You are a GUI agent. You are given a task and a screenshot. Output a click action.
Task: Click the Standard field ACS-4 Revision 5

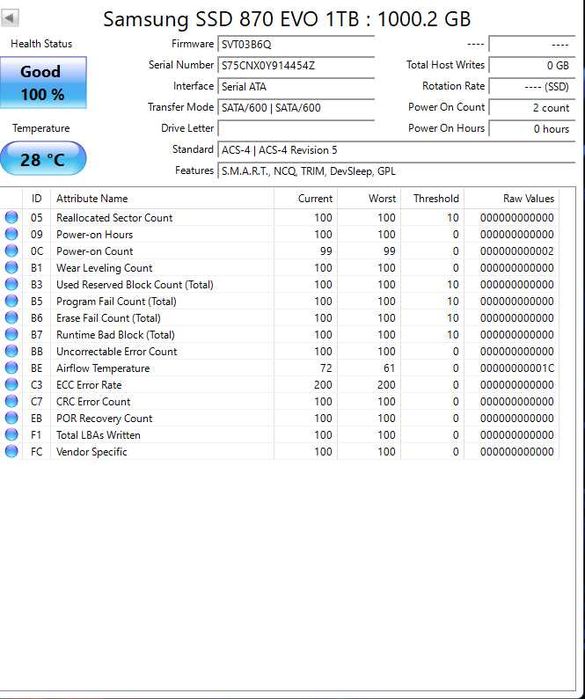point(396,150)
